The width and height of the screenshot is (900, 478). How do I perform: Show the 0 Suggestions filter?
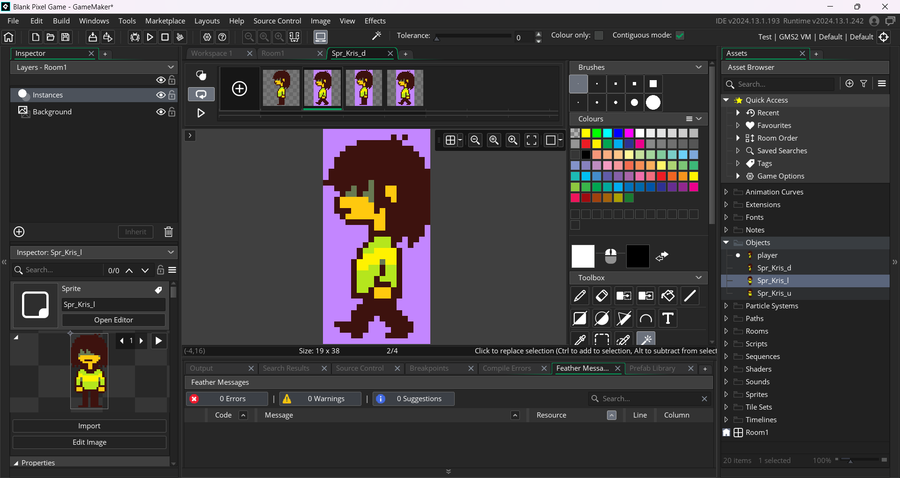point(414,399)
